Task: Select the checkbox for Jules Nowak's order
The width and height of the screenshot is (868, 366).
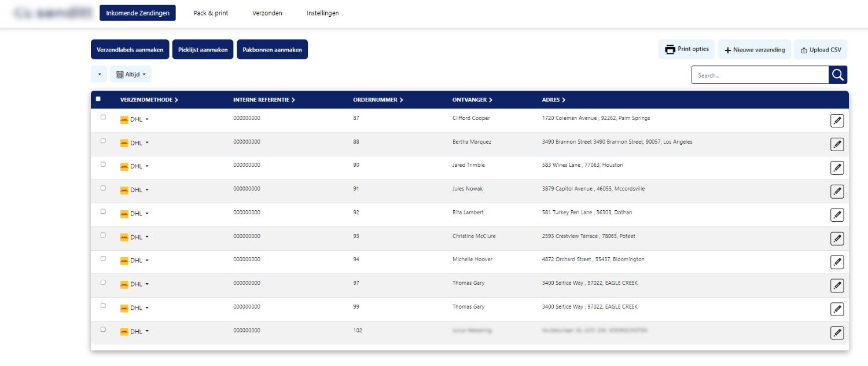Action: tap(103, 188)
